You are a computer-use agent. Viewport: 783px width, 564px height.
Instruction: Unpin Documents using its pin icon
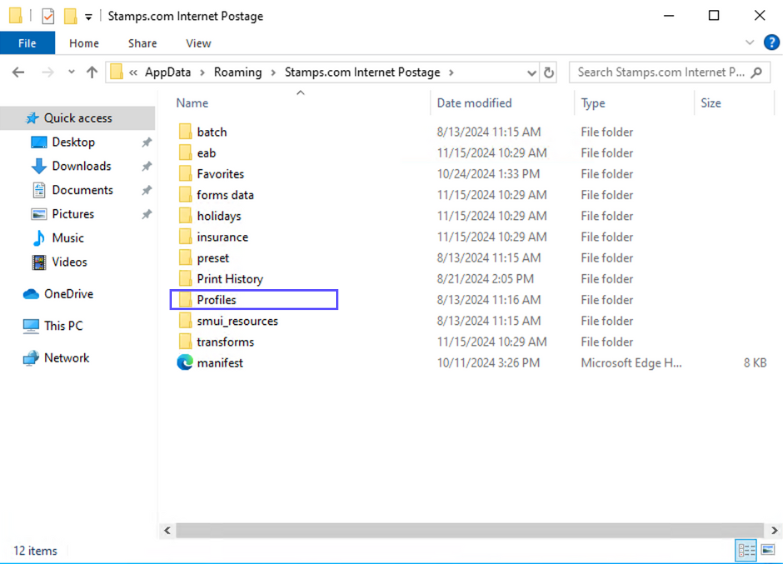coord(146,190)
